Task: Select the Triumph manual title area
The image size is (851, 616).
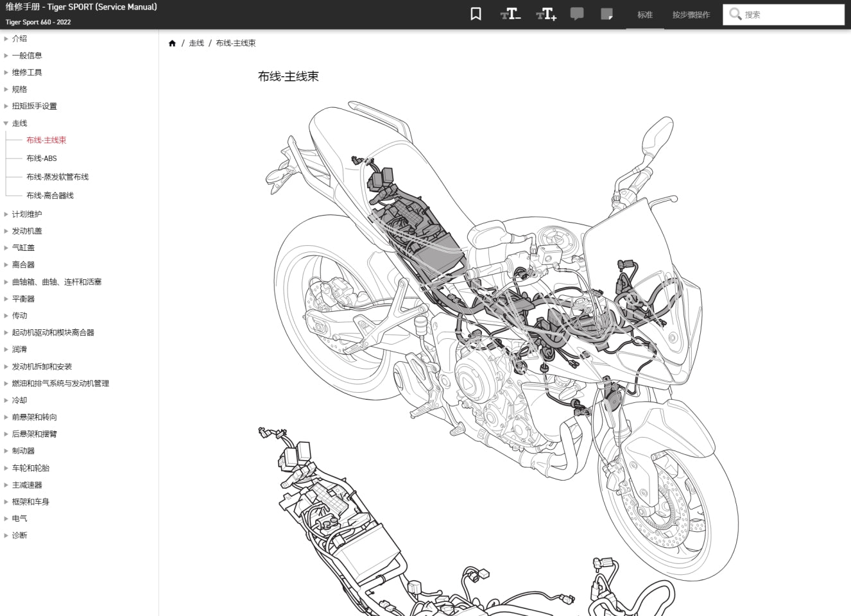Action: tap(81, 7)
